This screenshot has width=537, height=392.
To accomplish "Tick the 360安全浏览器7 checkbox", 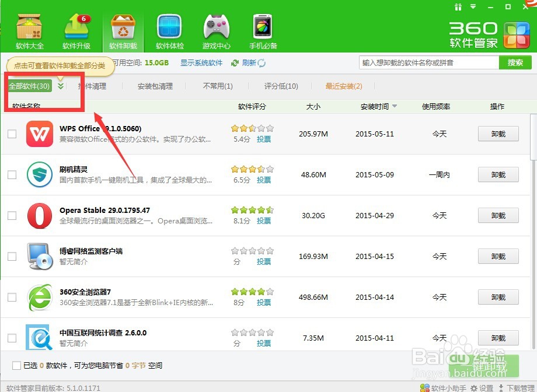I will pyautogui.click(x=12, y=297).
